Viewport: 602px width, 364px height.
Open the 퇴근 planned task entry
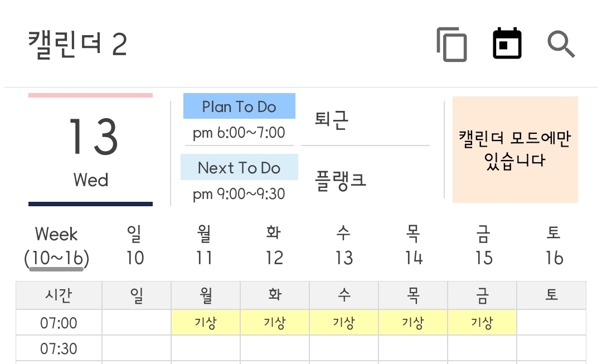[332, 121]
